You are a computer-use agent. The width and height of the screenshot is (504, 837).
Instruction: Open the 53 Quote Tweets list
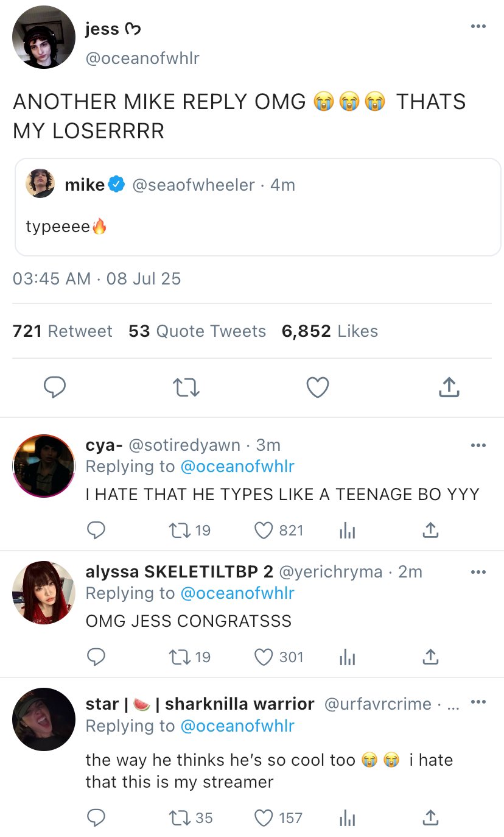(x=197, y=331)
